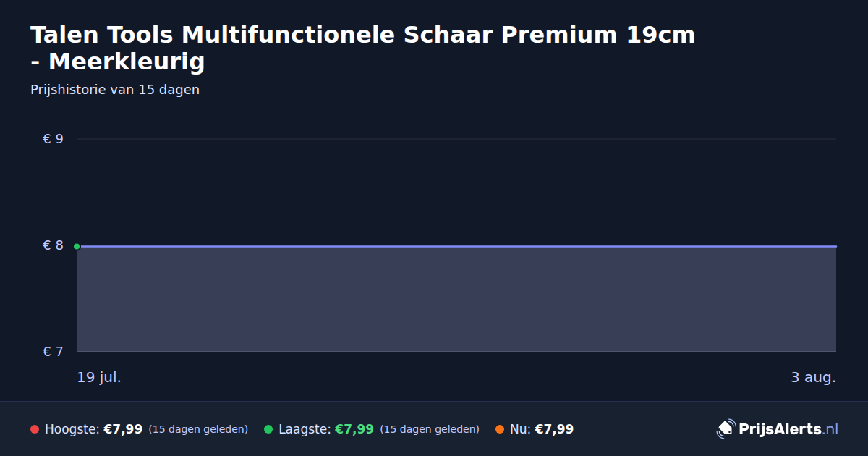This screenshot has height=456, width=868.
Task: Click the € 9 y-axis label
Action: tap(53, 139)
